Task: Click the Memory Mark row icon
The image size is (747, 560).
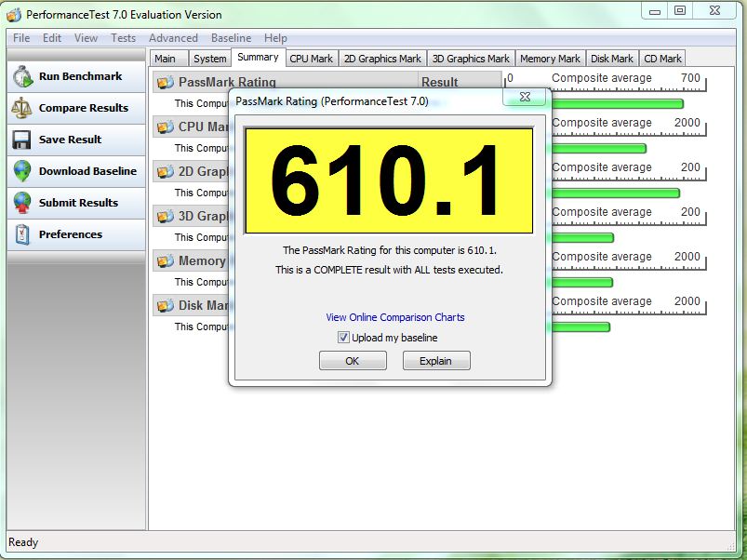Action: pyautogui.click(x=165, y=261)
